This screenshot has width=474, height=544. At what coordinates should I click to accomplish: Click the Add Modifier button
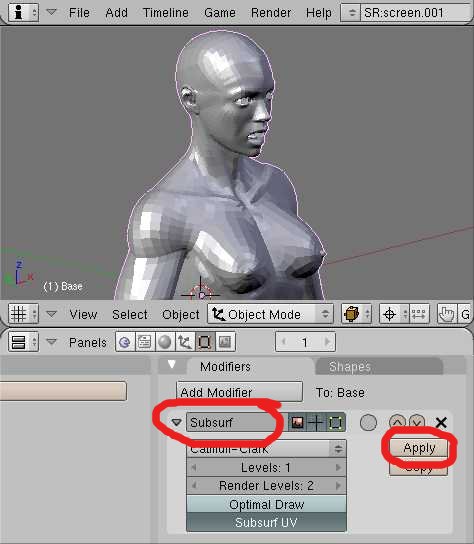coord(239,392)
